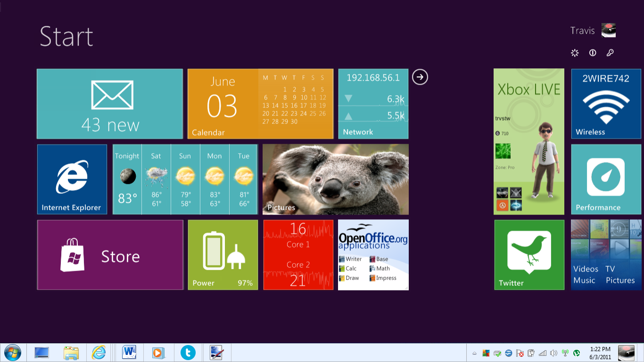Open the Twitter app in the taskbar
Screen dimensions: 644x362
point(188,353)
